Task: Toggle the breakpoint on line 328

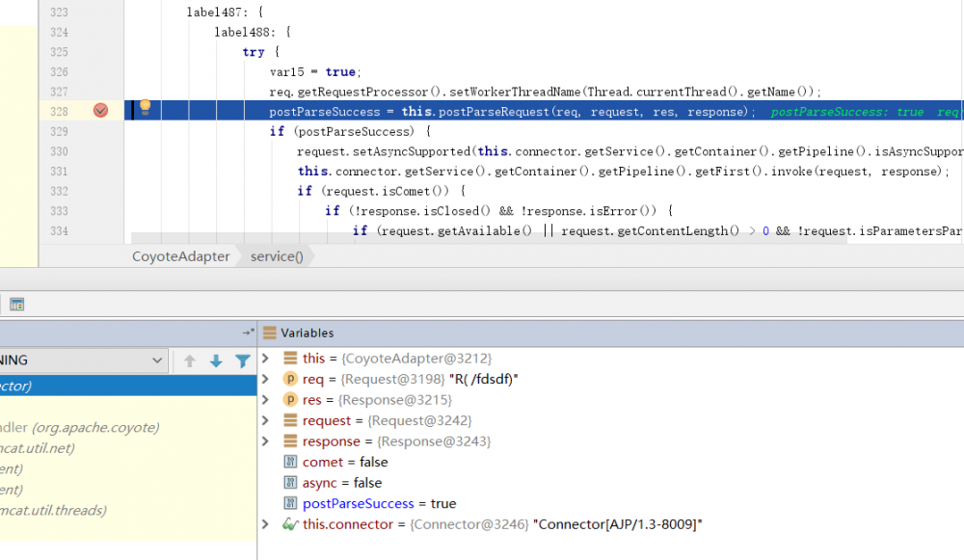Action: tap(101, 111)
